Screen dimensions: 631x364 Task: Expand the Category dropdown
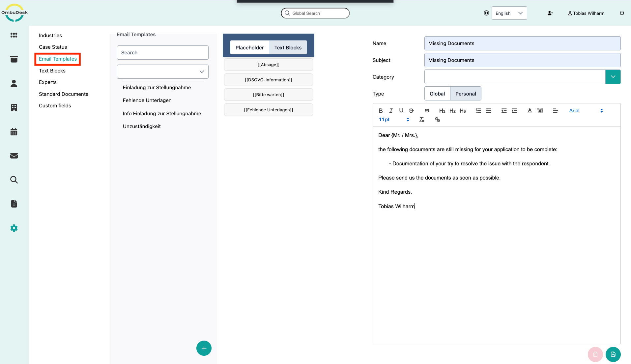613,77
